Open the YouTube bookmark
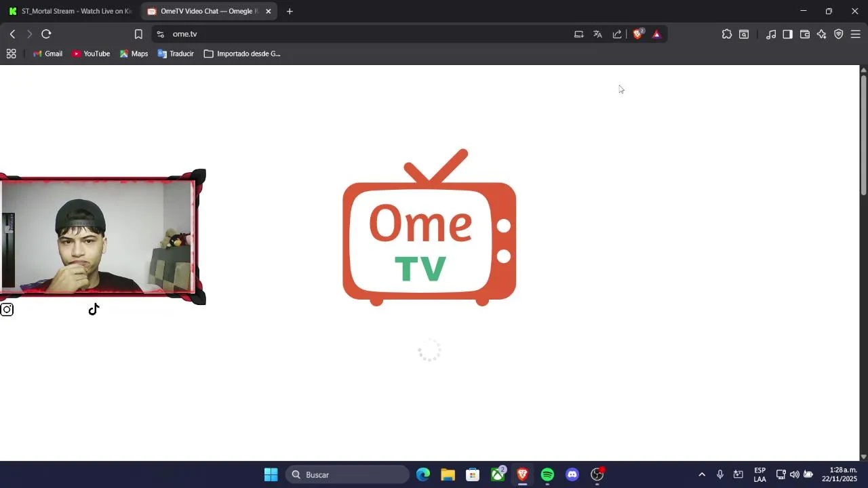This screenshot has width=868, height=488. pyautogui.click(x=91, y=54)
